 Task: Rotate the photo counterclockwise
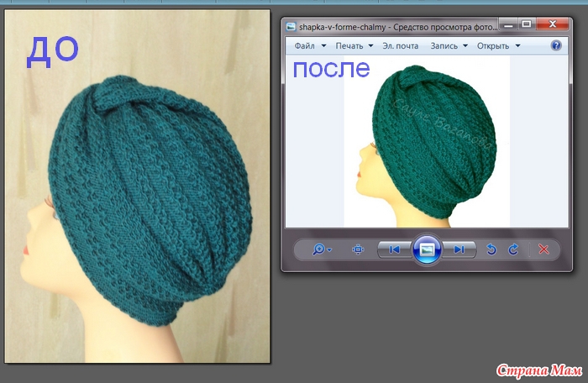492,249
